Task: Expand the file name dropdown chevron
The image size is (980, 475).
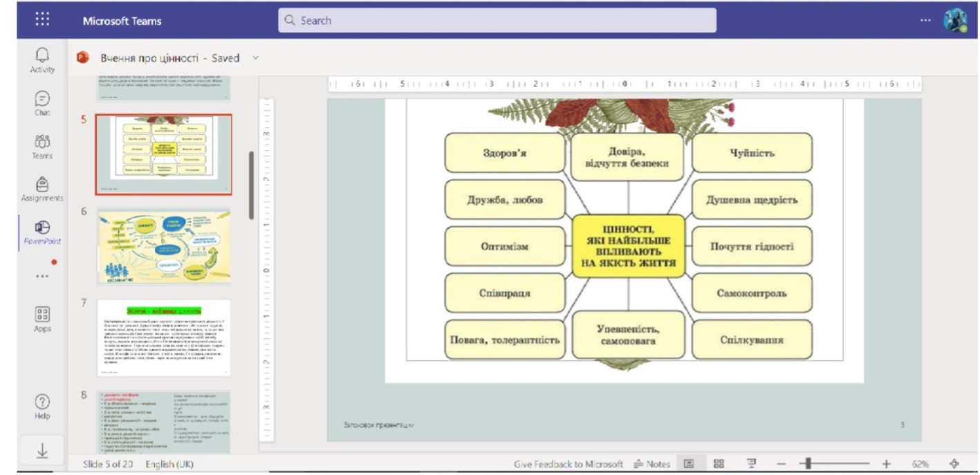Action: click(255, 58)
